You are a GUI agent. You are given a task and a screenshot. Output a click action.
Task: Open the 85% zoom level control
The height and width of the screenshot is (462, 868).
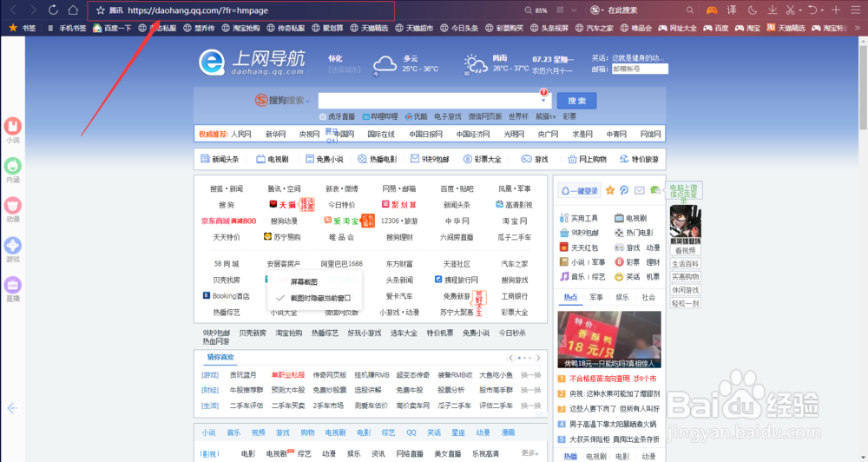[536, 10]
